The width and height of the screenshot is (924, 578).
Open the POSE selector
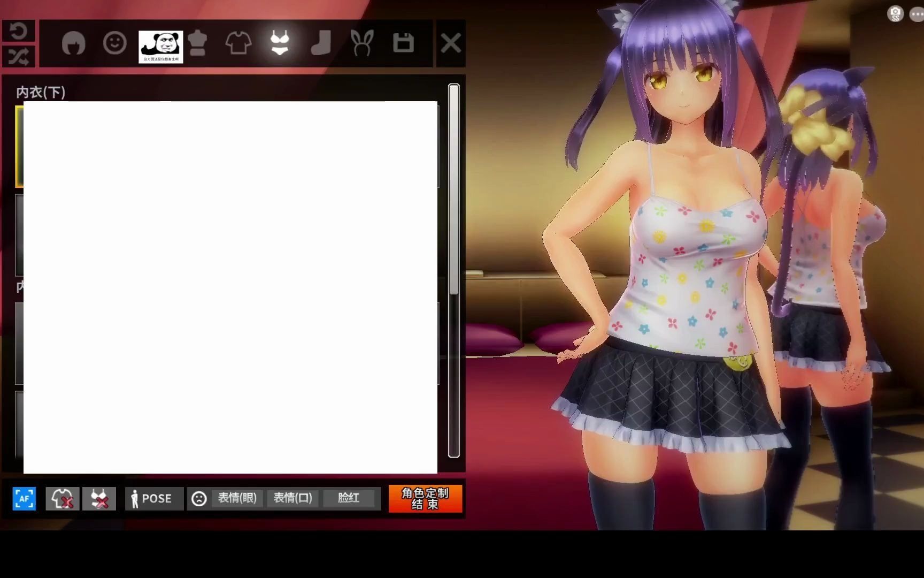pos(154,499)
